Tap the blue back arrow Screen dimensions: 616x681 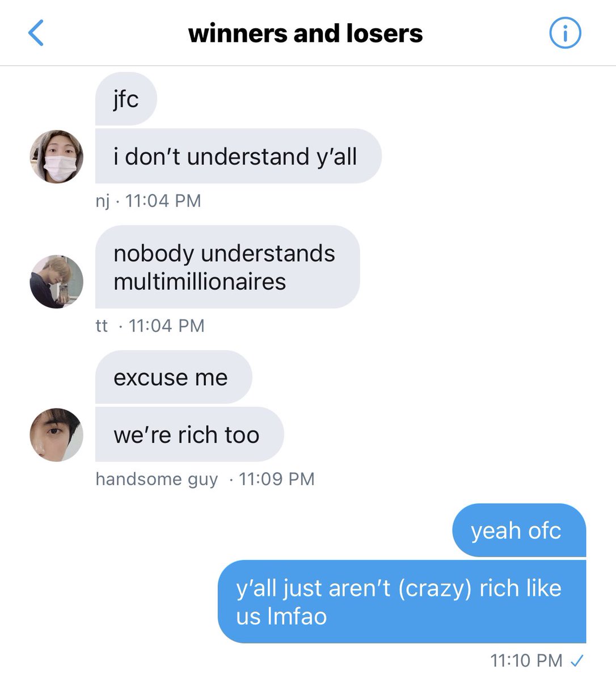pos(36,33)
